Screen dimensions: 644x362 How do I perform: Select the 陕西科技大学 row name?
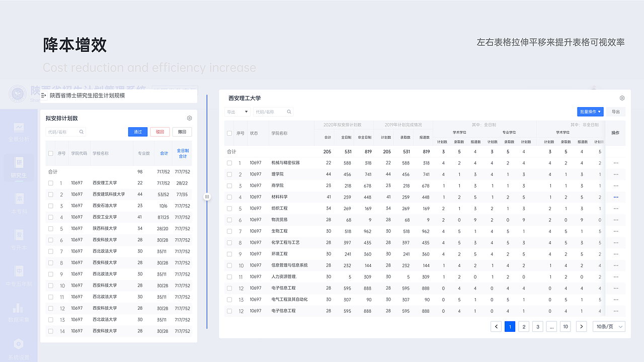[x=105, y=229]
